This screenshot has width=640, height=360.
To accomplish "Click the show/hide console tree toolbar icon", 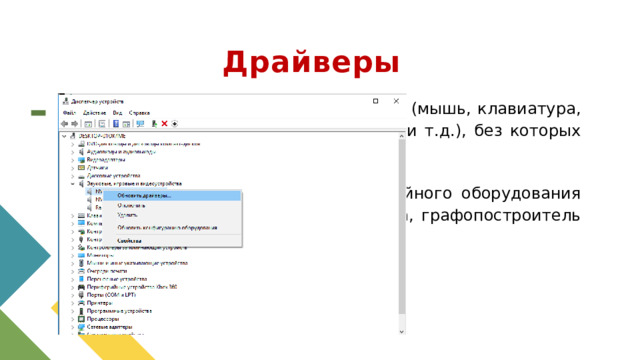I will click(88, 124).
